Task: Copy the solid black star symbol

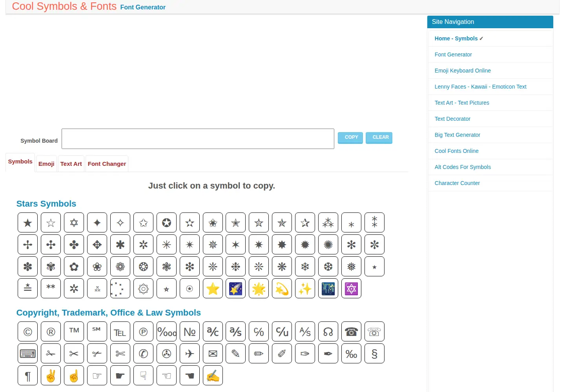Action: pos(27,223)
